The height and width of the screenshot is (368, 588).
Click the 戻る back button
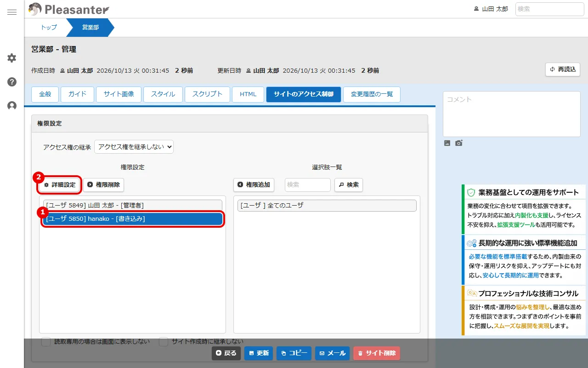tap(226, 353)
